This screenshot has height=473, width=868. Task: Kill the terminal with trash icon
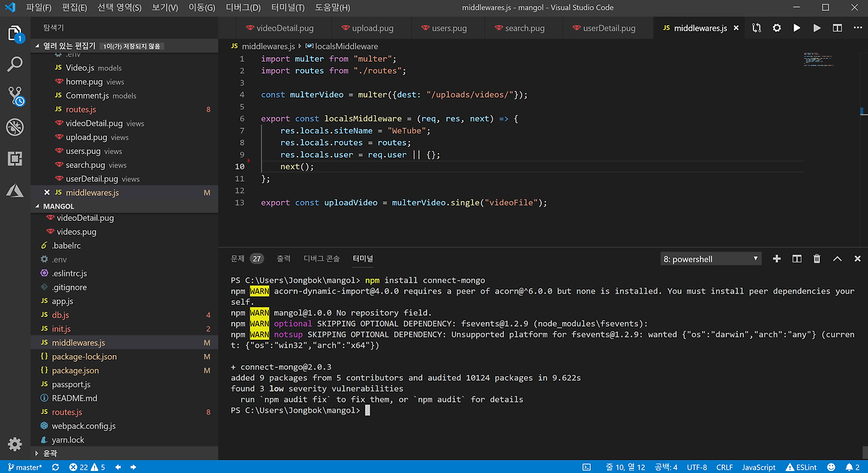pos(817,259)
